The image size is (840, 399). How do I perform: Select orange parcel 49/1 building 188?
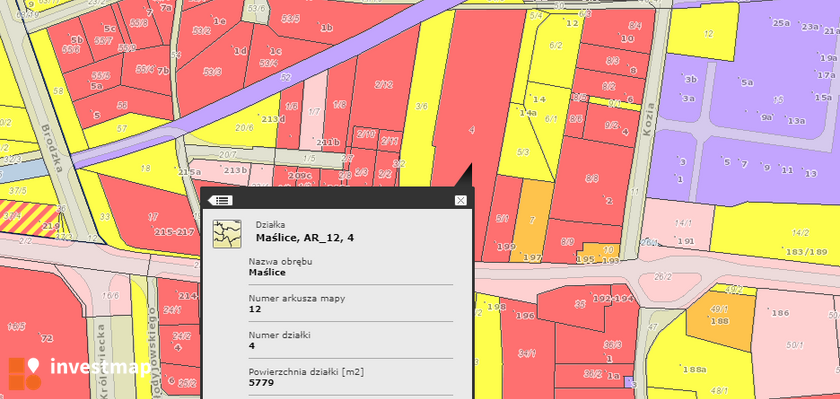tap(720, 317)
